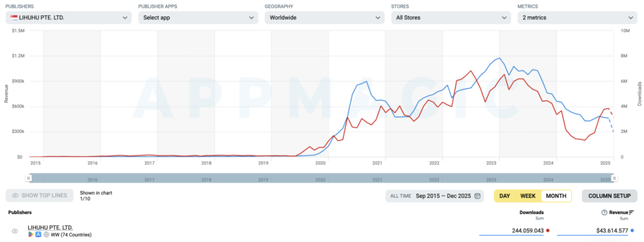The width and height of the screenshot is (644, 242).
Task: Click the Revenue help question-mark icon
Action: click(604, 212)
